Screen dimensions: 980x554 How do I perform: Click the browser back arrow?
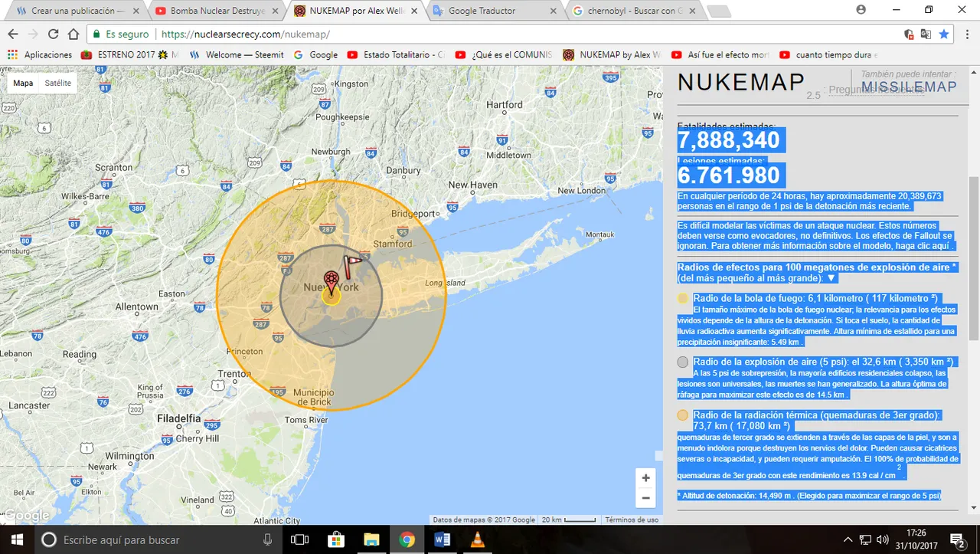(x=13, y=34)
